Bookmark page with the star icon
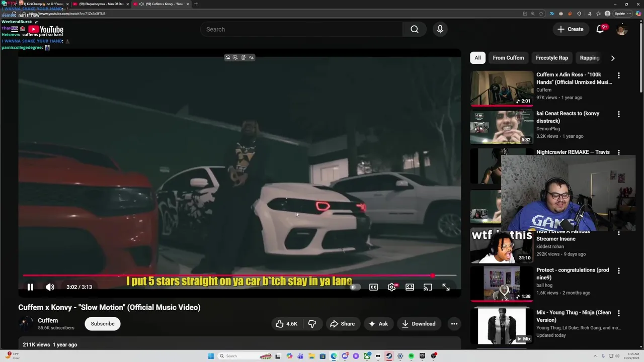 pos(541,14)
